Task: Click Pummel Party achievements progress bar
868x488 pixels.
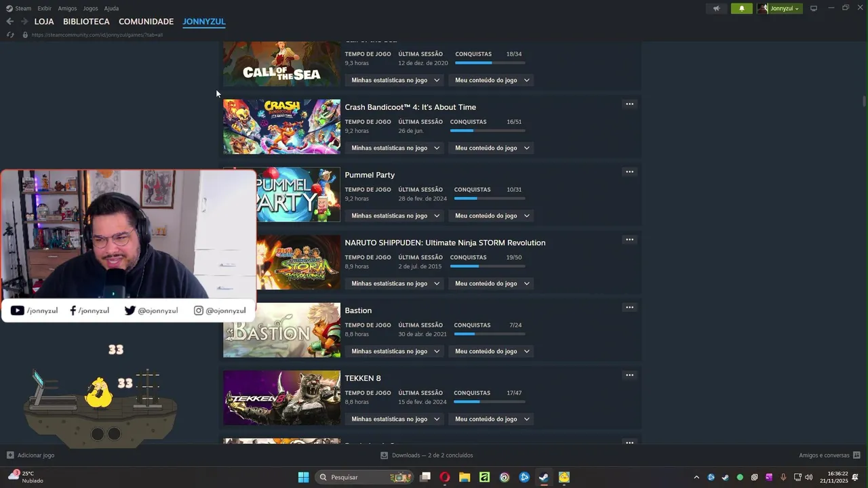Action: pos(490,199)
